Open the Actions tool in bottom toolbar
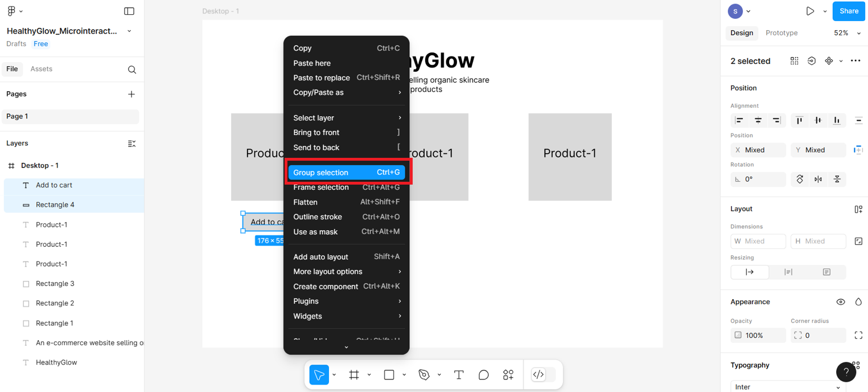 pos(508,375)
